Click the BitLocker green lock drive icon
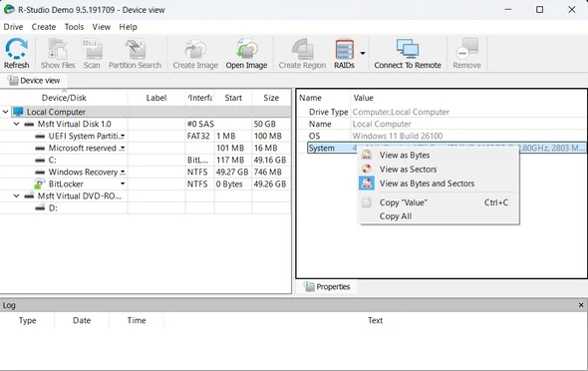Image resolution: width=588 pixels, height=371 pixels. pyautogui.click(x=40, y=184)
